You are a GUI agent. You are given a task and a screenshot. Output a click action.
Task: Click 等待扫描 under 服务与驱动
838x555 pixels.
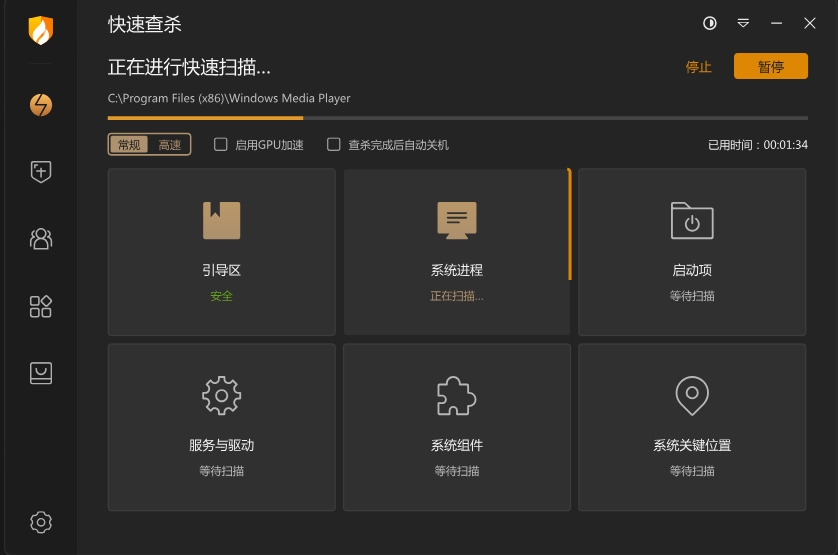(x=221, y=471)
